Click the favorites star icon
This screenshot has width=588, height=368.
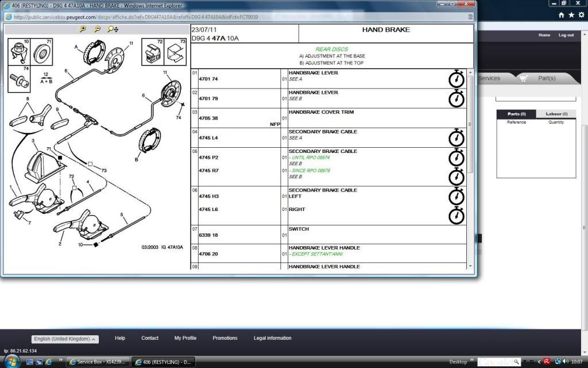(571, 14)
